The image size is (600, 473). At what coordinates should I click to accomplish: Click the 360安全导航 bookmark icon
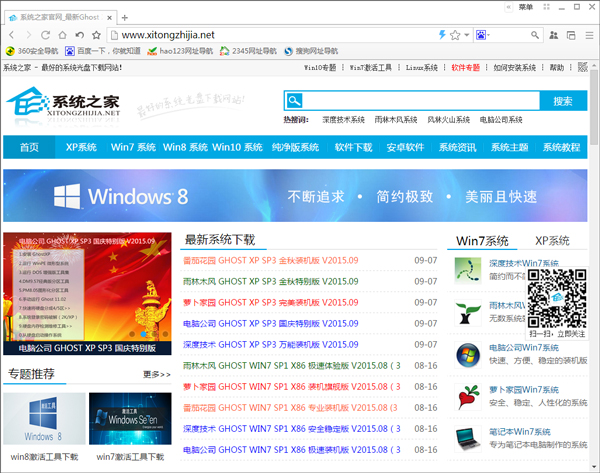11,50
